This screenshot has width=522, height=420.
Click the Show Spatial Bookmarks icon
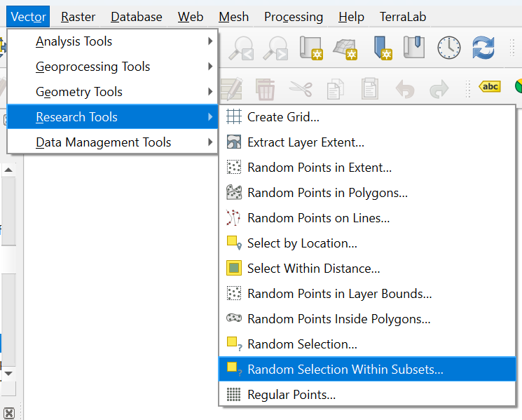pos(414,48)
